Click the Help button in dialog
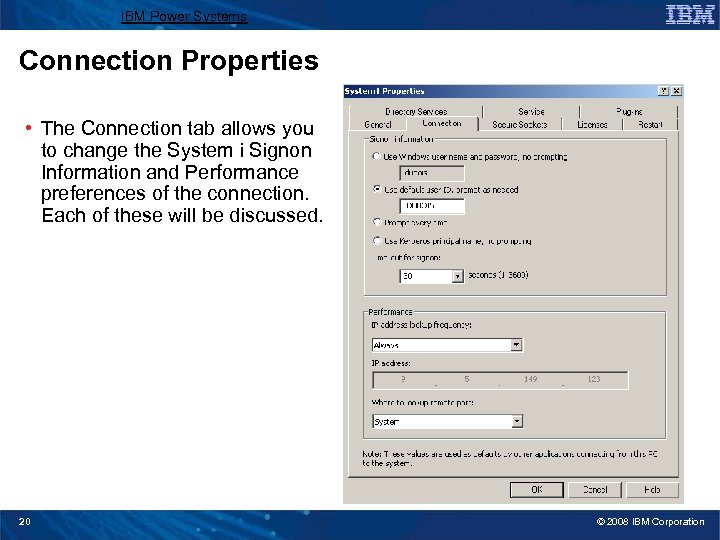The image size is (720, 540). pos(652,490)
